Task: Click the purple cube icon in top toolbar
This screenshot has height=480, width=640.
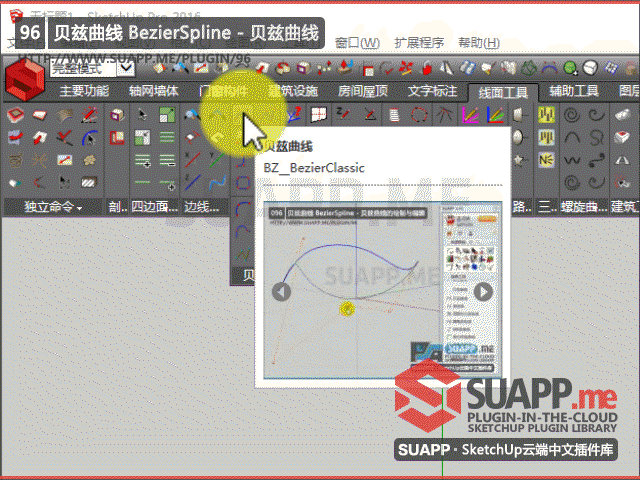Action: [x=302, y=68]
